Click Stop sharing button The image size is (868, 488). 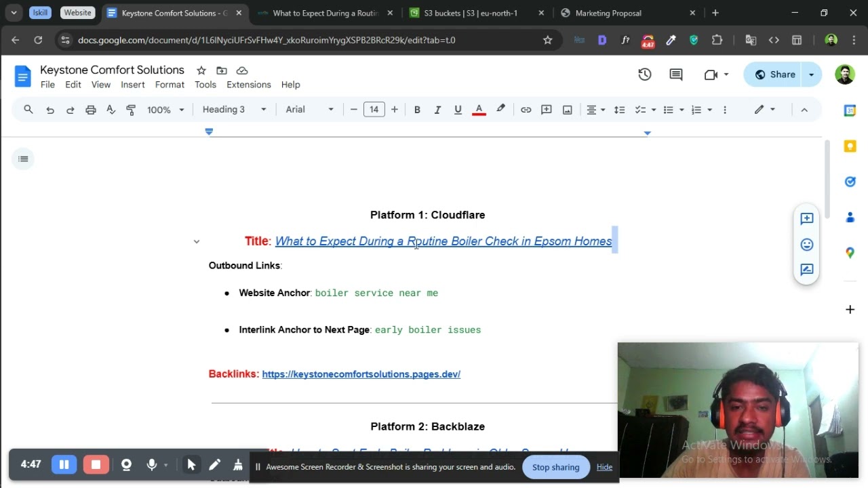click(x=555, y=467)
